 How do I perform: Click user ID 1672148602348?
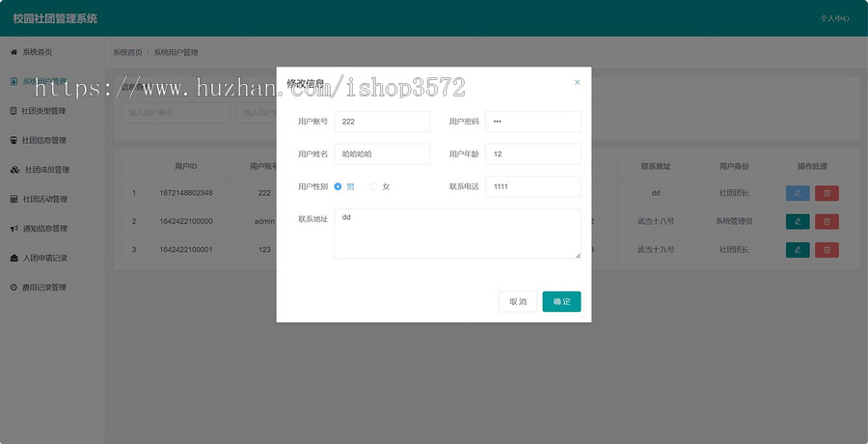tap(186, 193)
